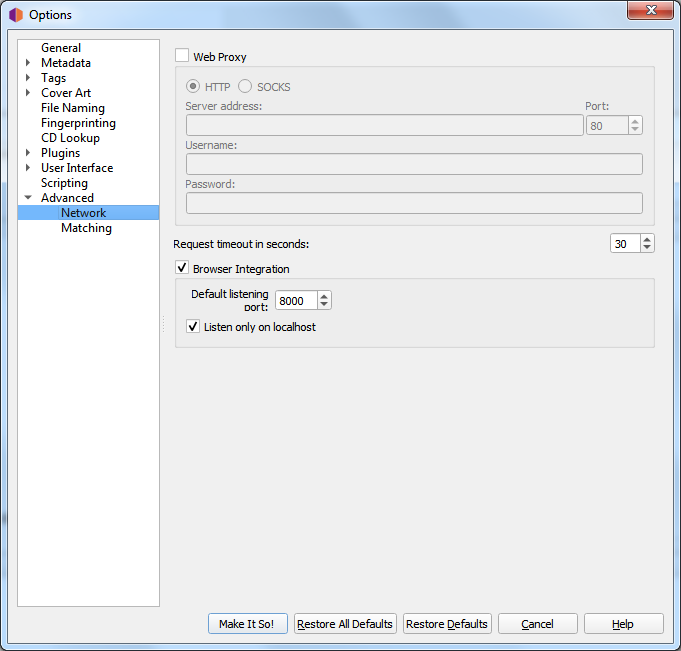Expand the Tags tree arrow
The height and width of the screenshot is (651, 681).
click(x=28, y=78)
